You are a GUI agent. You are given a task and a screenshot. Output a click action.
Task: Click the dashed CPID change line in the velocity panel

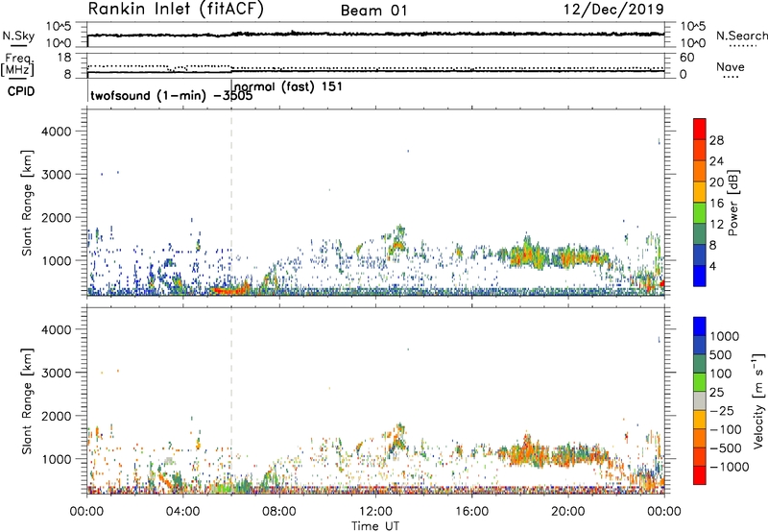(231, 401)
